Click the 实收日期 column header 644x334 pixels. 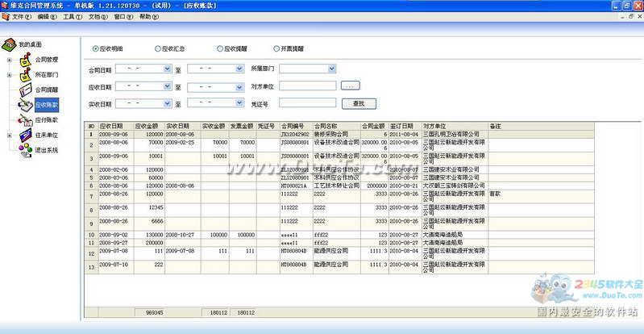(183, 127)
